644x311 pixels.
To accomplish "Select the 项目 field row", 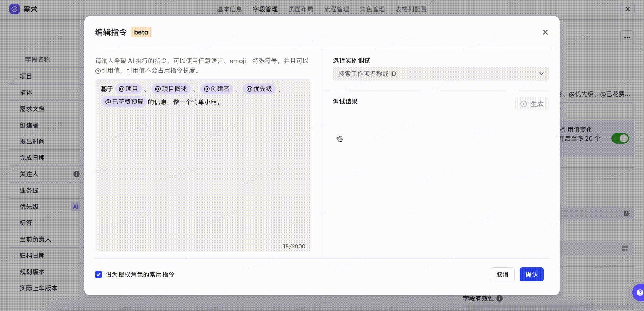I will pyautogui.click(x=47, y=76).
